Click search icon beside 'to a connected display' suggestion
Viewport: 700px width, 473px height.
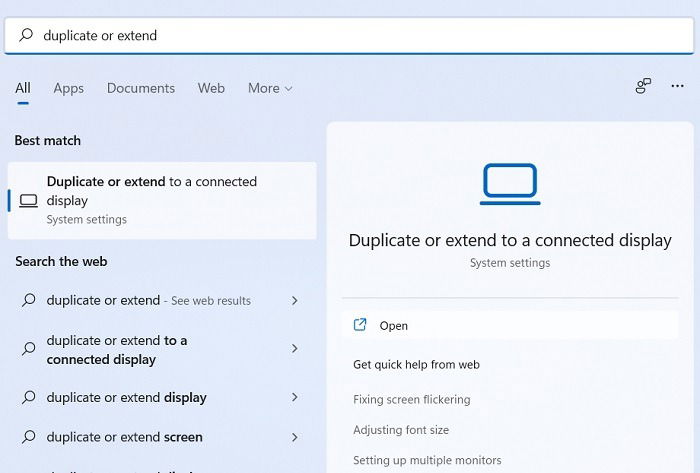(x=29, y=349)
